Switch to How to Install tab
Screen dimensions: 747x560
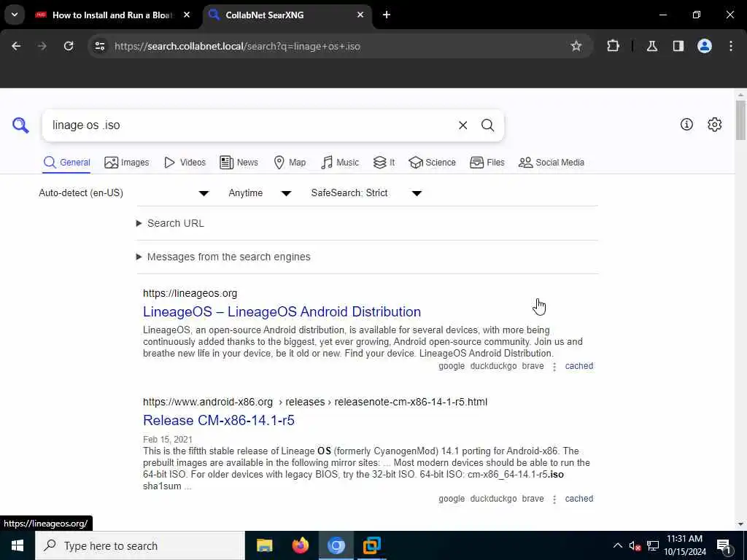[x=112, y=15]
